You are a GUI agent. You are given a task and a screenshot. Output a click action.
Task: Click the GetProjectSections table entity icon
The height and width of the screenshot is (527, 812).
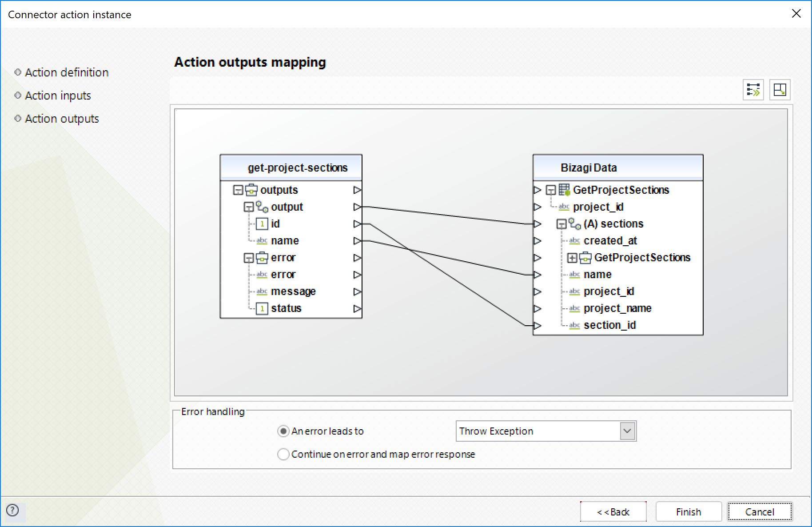(x=564, y=190)
